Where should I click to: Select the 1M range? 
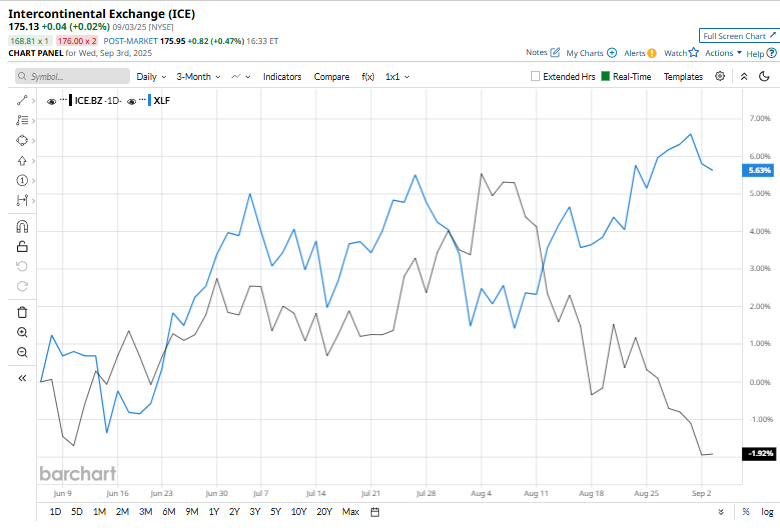pos(99,512)
